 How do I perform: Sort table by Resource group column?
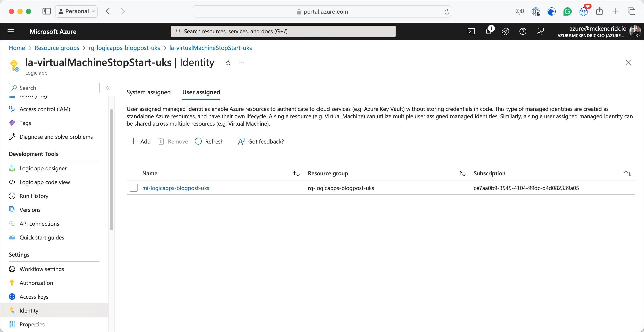click(462, 174)
